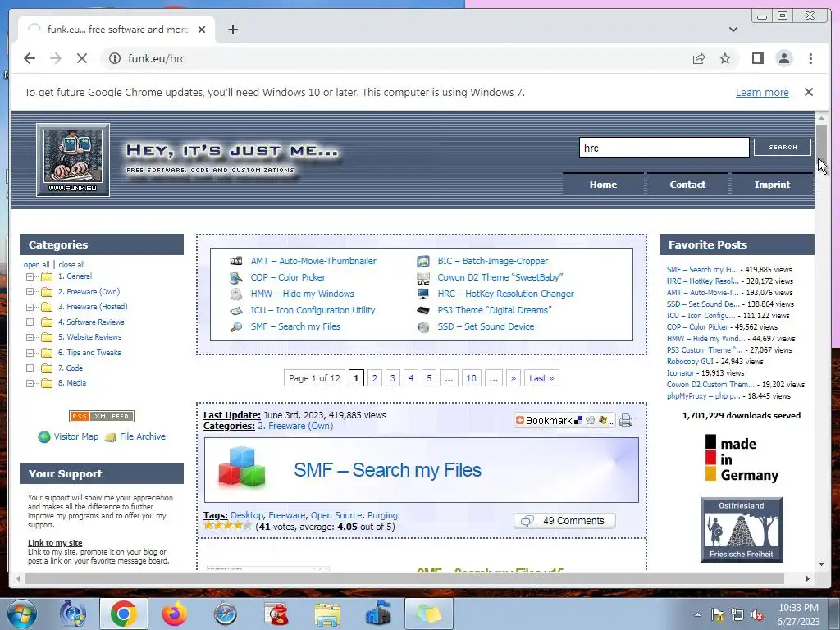Open a new browser tab
The image size is (840, 630).
(232, 30)
